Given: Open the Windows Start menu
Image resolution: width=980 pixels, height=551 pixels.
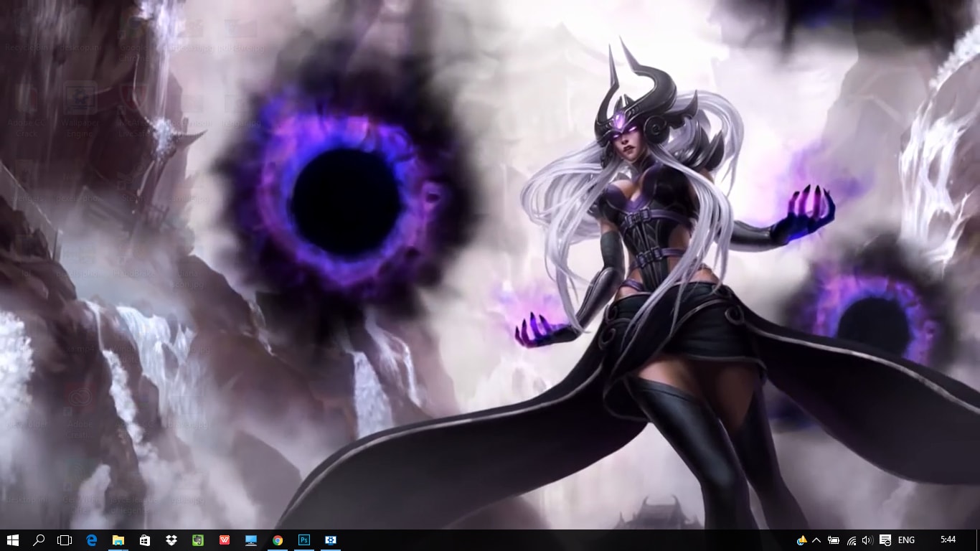Looking at the screenshot, I should [x=12, y=540].
